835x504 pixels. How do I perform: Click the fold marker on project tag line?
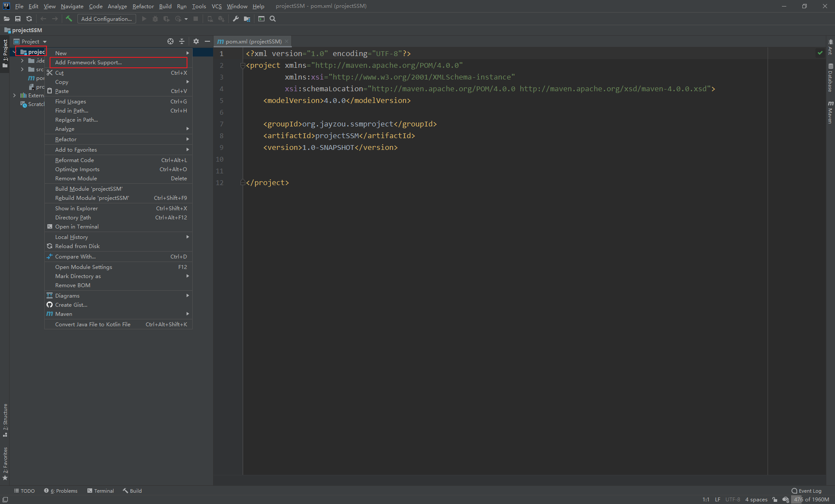[243, 66]
